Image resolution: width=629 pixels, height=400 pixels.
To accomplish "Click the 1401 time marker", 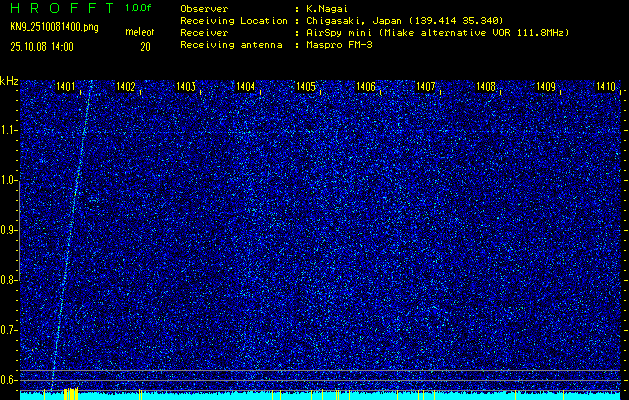I will [66, 87].
